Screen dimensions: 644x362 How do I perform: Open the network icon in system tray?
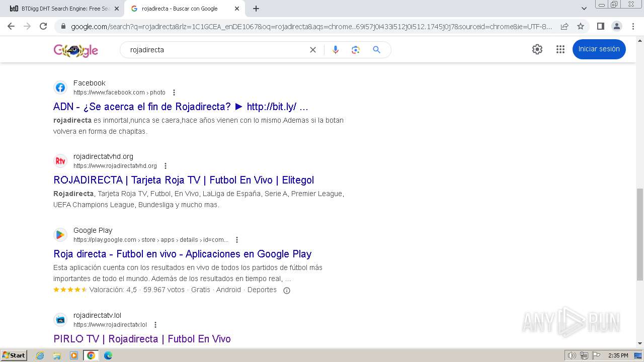pyautogui.click(x=584, y=355)
